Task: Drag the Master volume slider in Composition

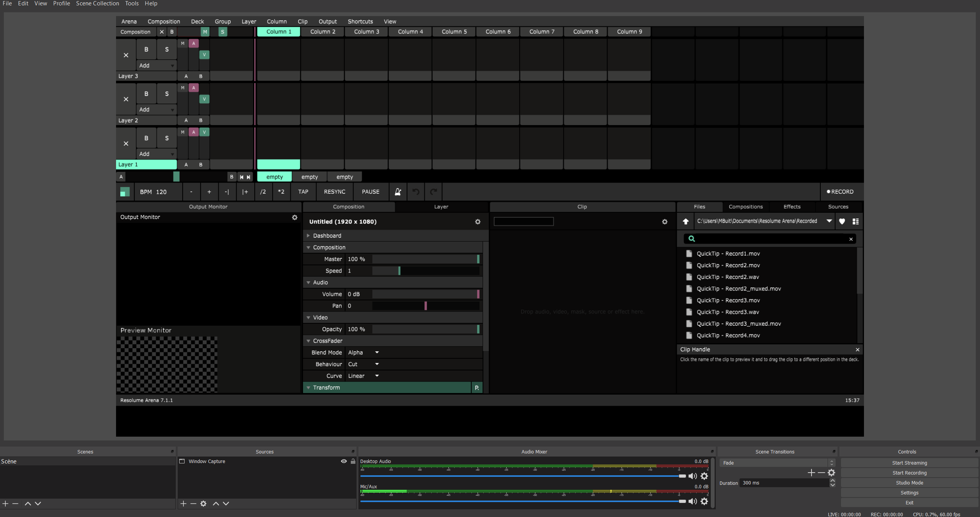Action: click(478, 259)
